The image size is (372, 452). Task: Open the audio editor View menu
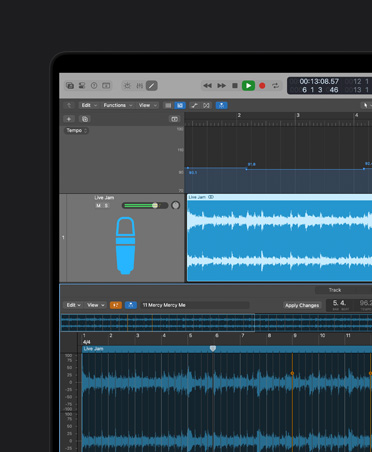96,305
